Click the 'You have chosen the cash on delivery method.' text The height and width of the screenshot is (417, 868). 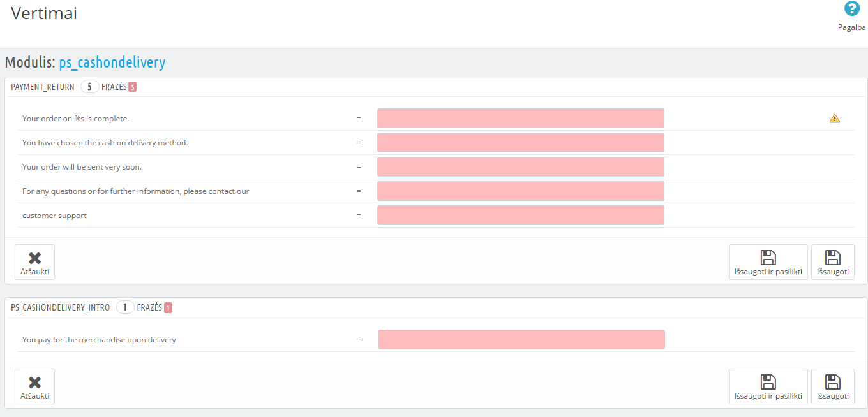(105, 143)
